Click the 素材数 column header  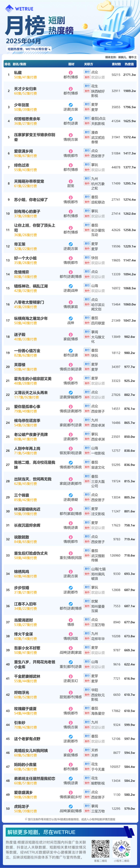tap(116, 64)
